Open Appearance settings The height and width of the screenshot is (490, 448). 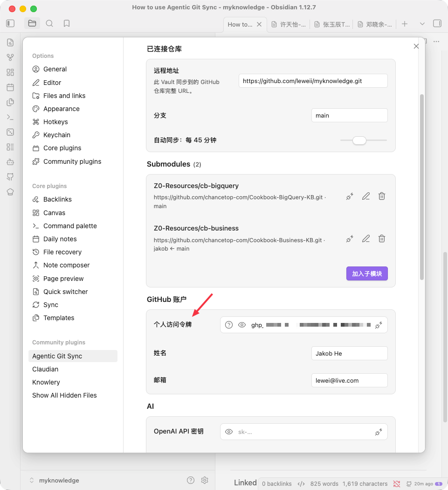tap(73, 109)
